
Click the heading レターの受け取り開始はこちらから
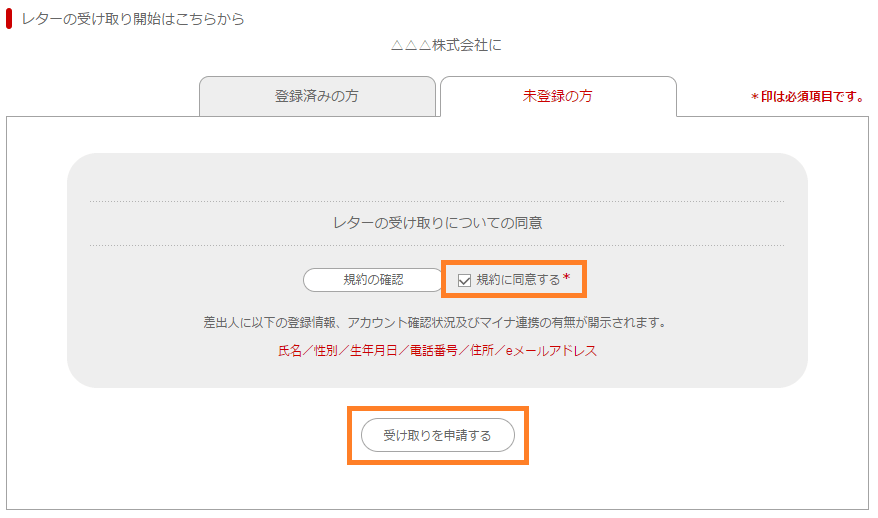(x=133, y=19)
